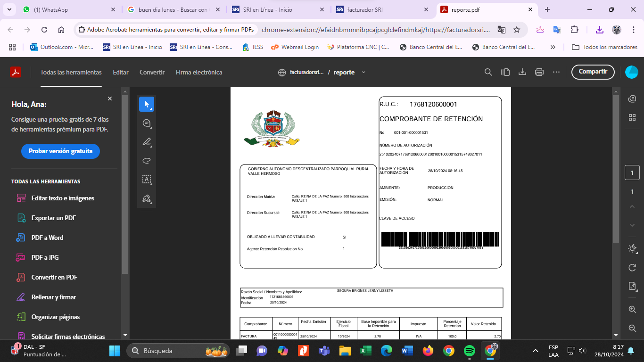Activate the text box selection tool
This screenshot has height=362, width=644.
click(147, 180)
